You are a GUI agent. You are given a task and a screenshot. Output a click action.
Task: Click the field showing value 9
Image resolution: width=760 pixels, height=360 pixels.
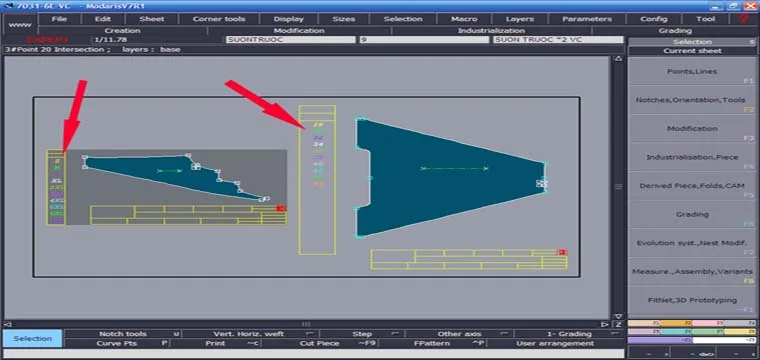(x=424, y=40)
